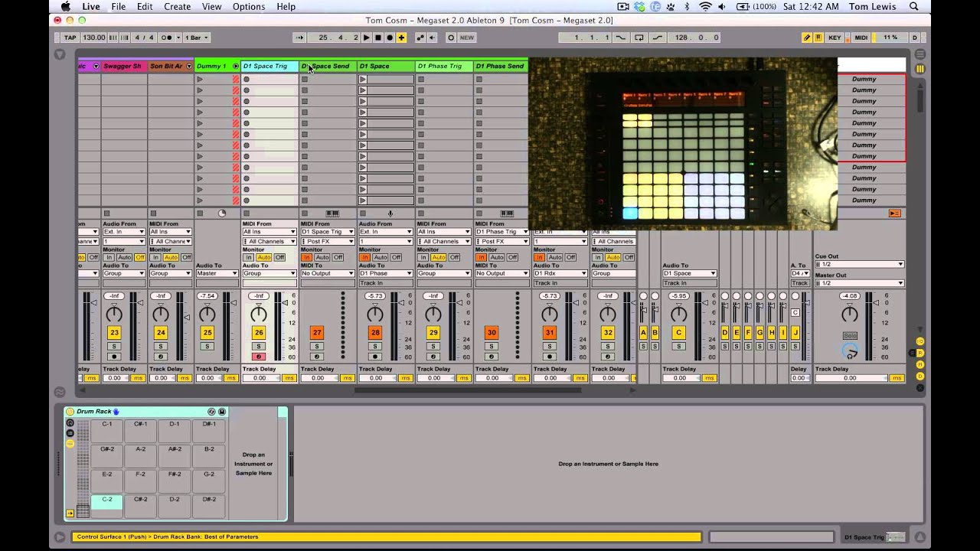Click the Master Solo cue button
The image size is (980, 551).
850,336
